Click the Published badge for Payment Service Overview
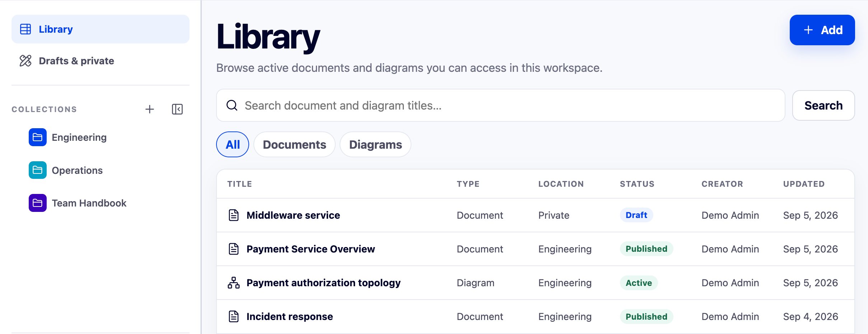 (x=647, y=249)
